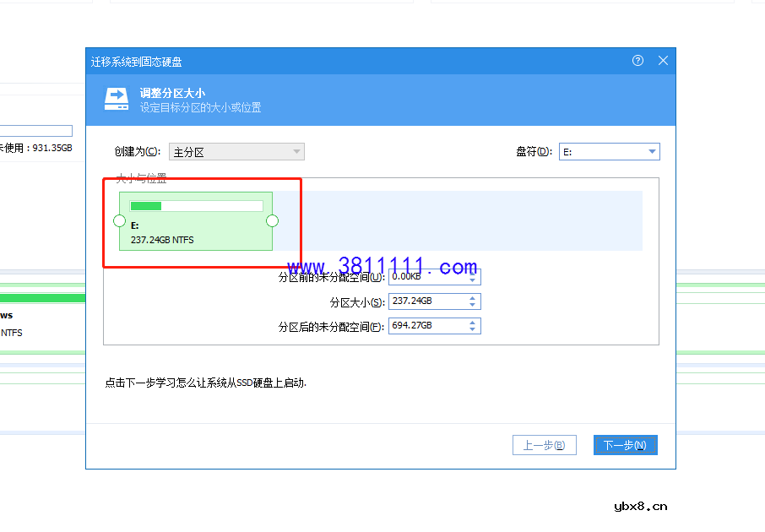
Task: Click the 上一步(B) button to go back
Action: pyautogui.click(x=544, y=444)
